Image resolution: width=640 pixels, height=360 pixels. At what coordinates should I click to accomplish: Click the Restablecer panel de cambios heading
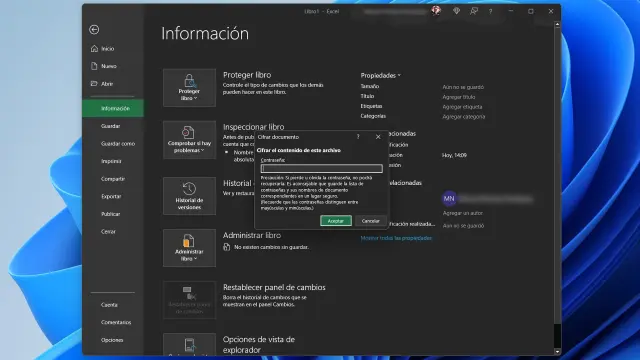(274, 287)
